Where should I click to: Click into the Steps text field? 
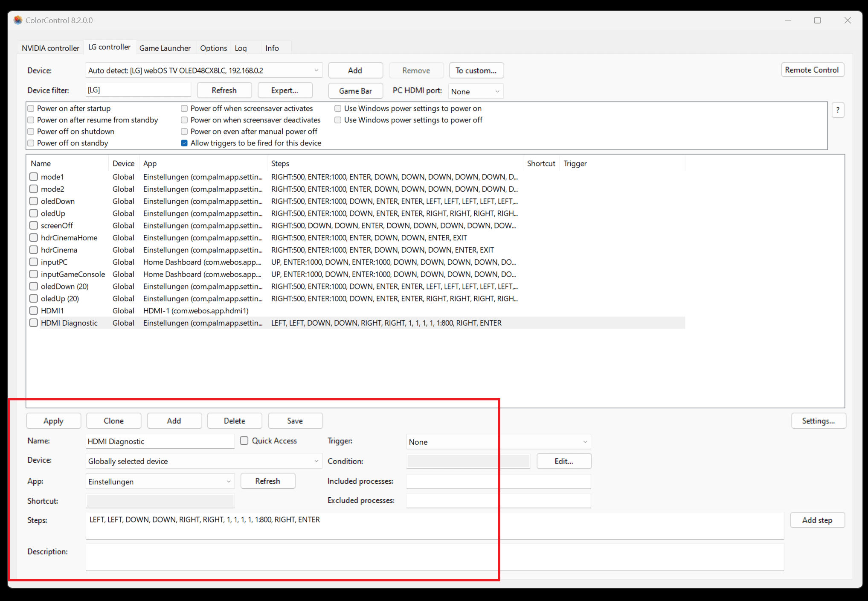(x=435, y=525)
